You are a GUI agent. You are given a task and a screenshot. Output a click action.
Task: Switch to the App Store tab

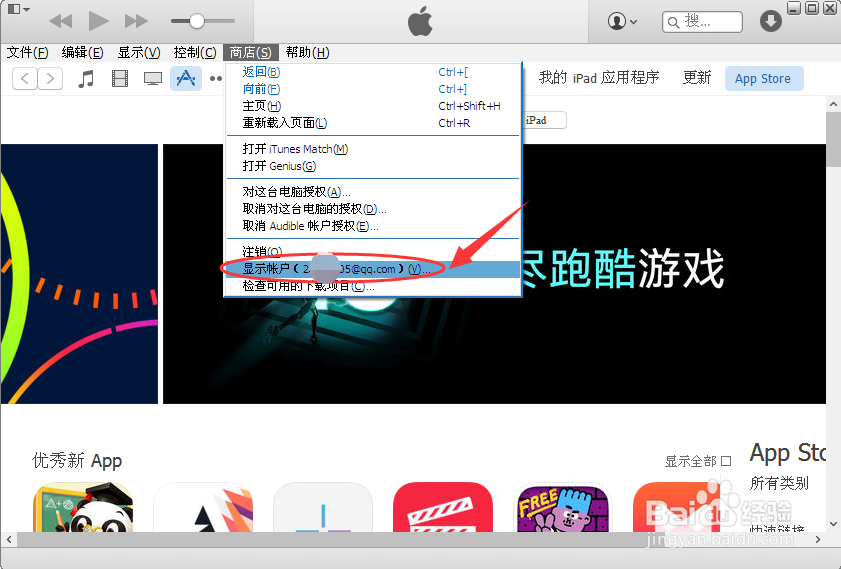(x=764, y=79)
